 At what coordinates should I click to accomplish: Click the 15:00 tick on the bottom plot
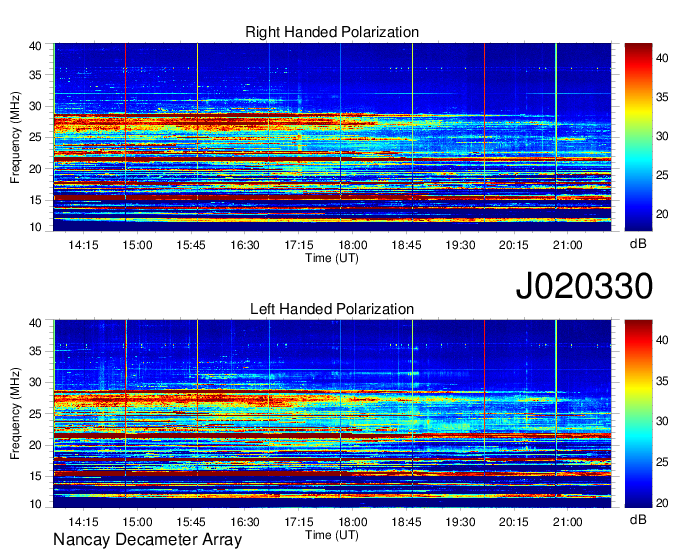(x=137, y=522)
